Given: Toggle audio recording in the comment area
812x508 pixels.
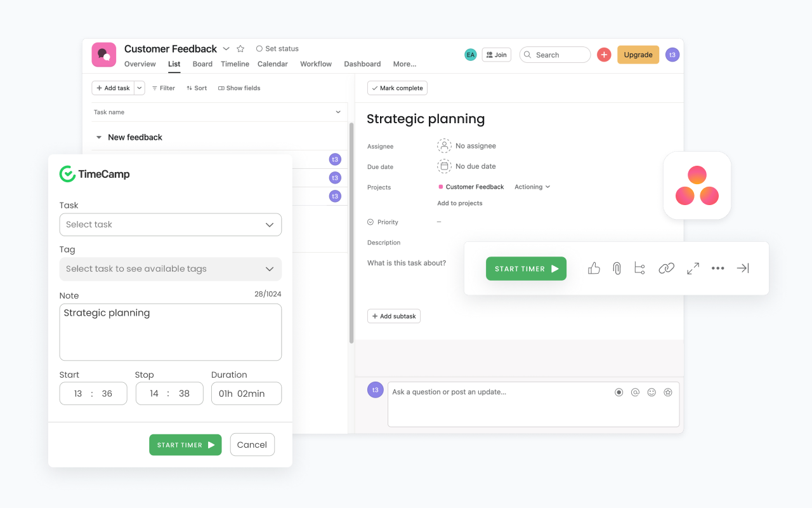Looking at the screenshot, I should pos(619,392).
